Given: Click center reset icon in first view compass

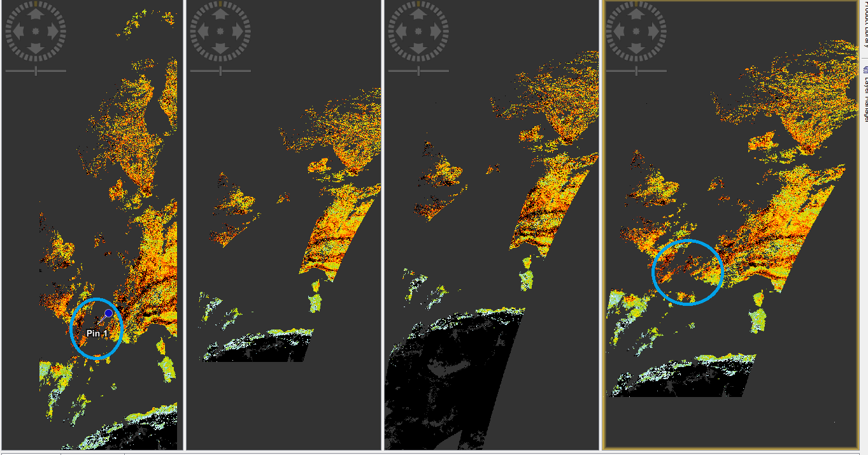Looking at the screenshot, I should click(x=36, y=31).
